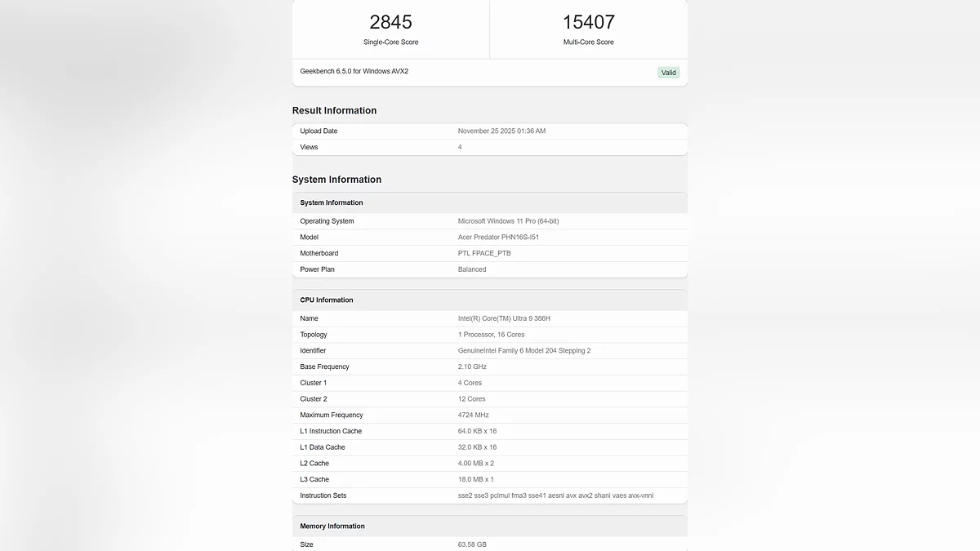
Task: Select the 1 Processor, 16 Cores value
Action: pos(492,335)
